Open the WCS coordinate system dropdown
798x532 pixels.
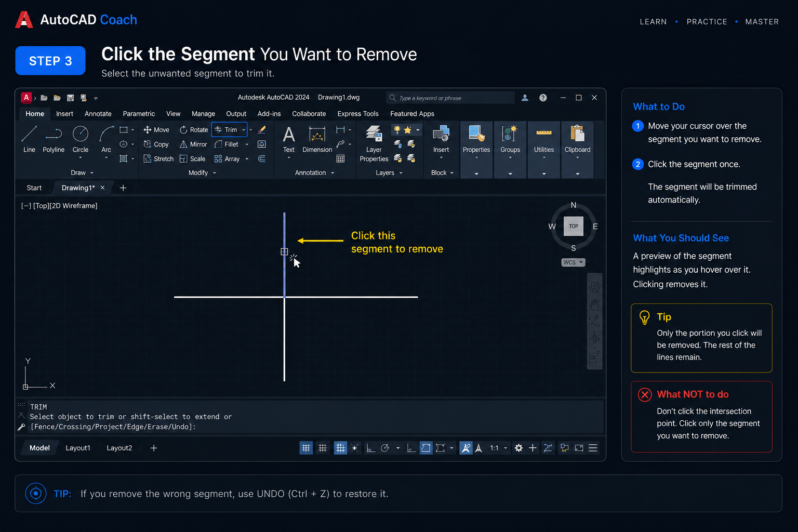[x=573, y=262]
